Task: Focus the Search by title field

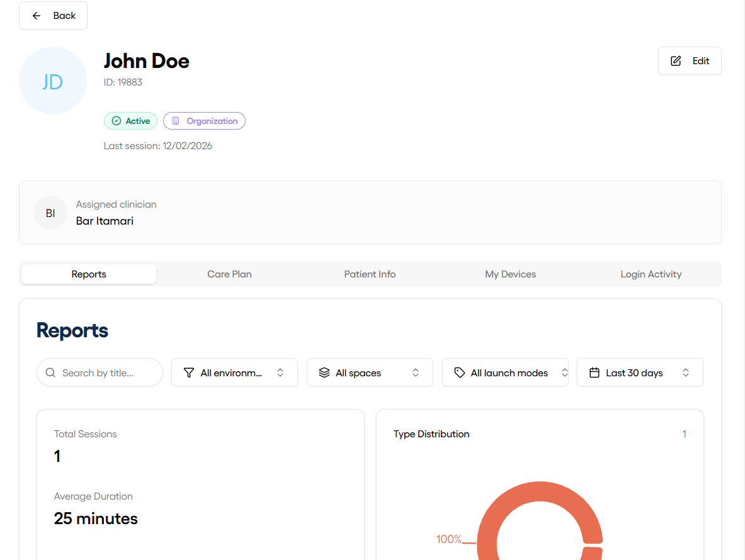Action: pos(100,372)
